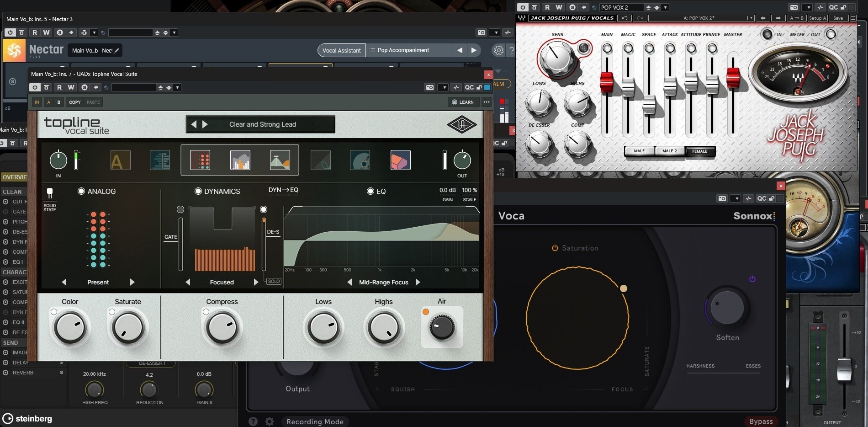Click the Clear and Strong Lead preset name
This screenshot has width=868, height=427.
pos(263,124)
